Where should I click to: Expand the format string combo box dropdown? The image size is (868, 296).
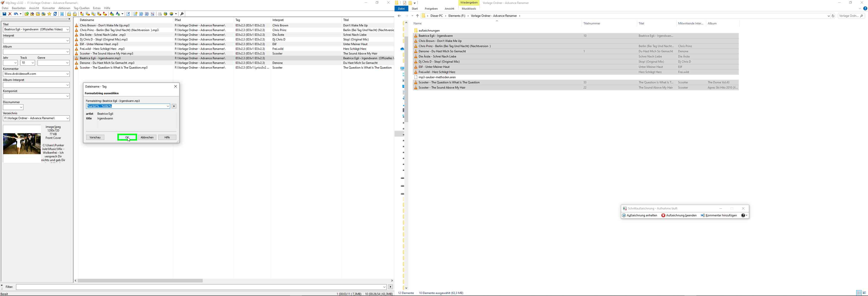[x=167, y=106]
